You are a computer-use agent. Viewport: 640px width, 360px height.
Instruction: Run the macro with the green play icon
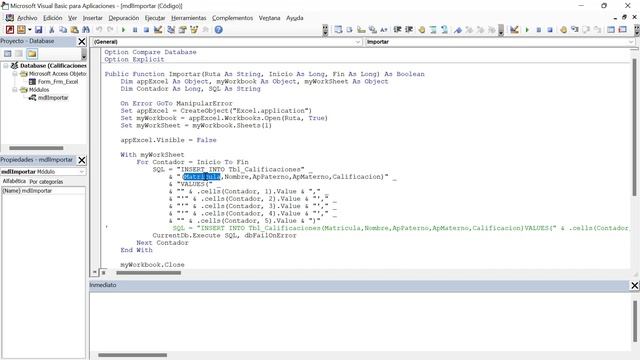pos(123,30)
